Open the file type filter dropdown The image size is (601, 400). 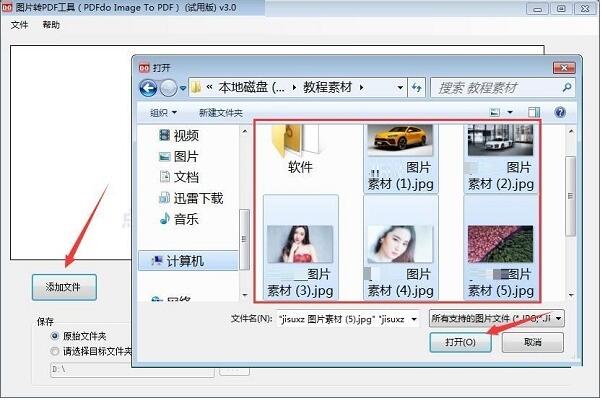(x=496, y=318)
